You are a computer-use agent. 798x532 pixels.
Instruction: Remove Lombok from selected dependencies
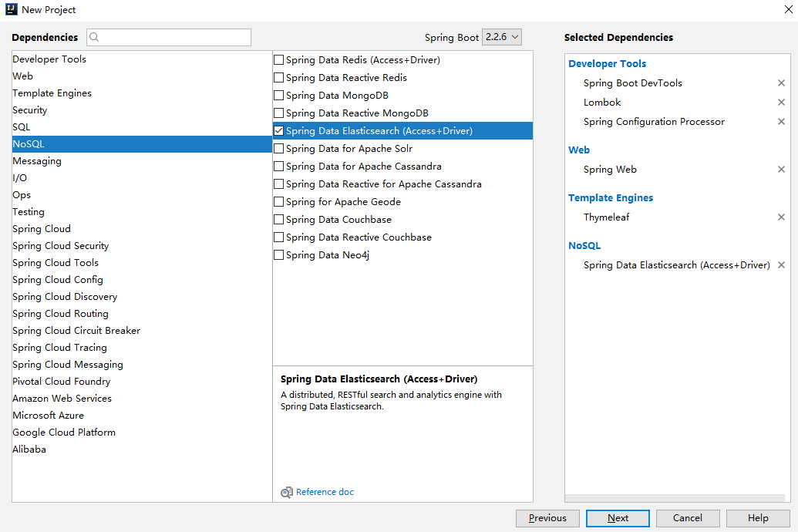pos(781,103)
